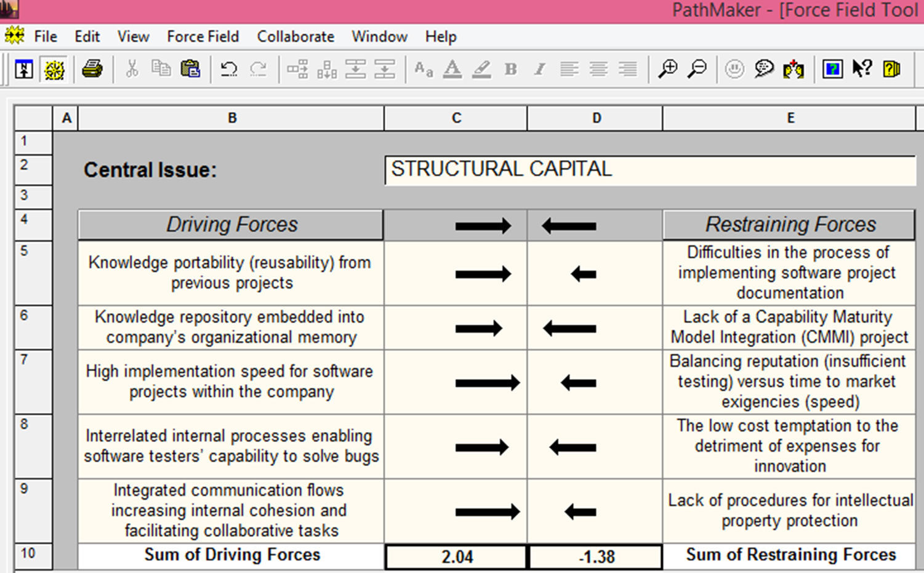Click the driving forces sum cell 2.04

tap(456, 557)
